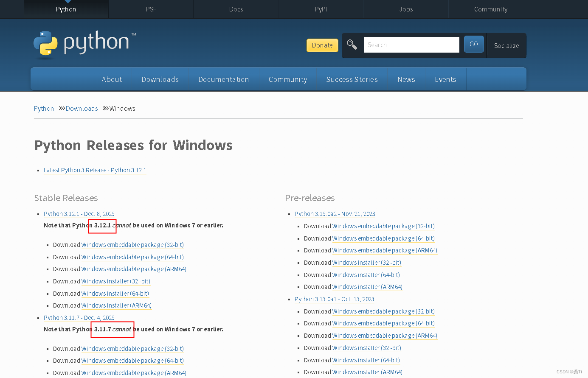Open the Downloads navigation menu
The image size is (588, 378).
(x=160, y=79)
